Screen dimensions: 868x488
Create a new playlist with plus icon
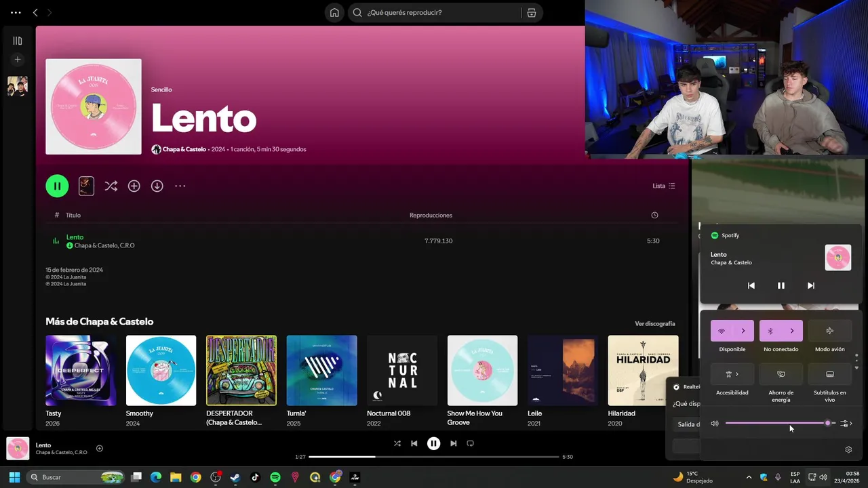pos(18,60)
